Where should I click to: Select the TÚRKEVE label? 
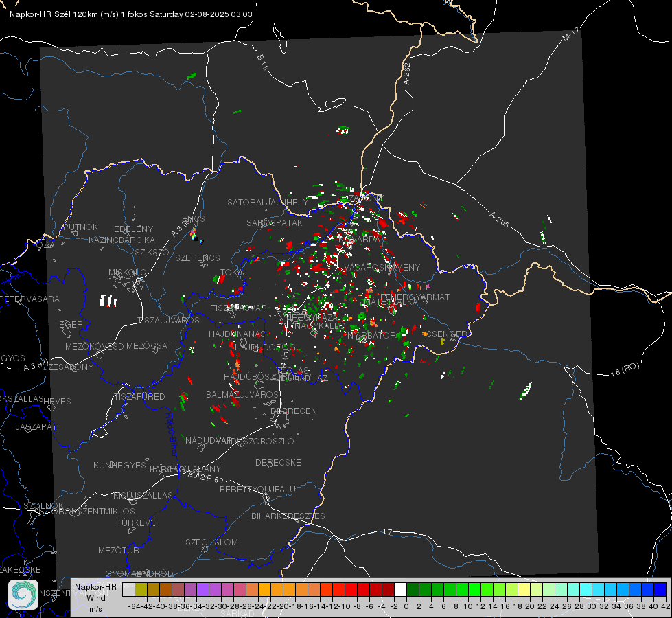click(137, 523)
